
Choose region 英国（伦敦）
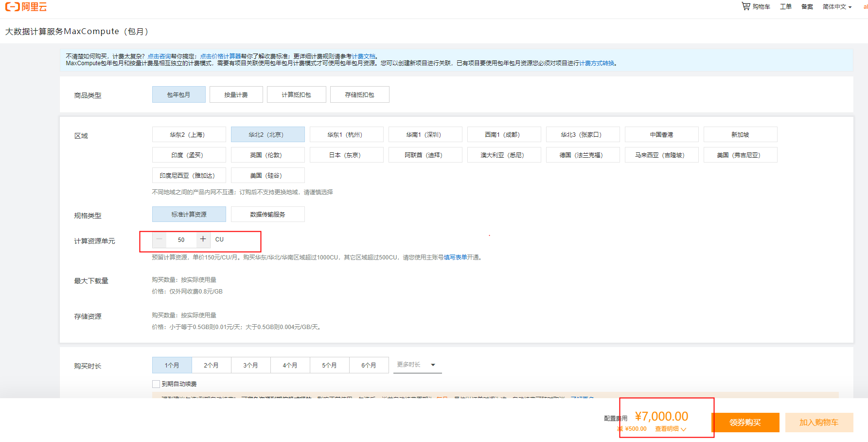tap(268, 155)
